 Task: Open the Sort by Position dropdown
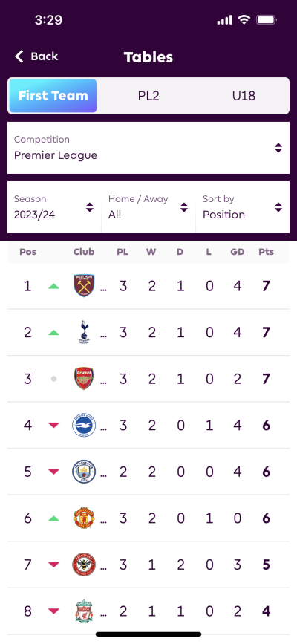tap(243, 207)
